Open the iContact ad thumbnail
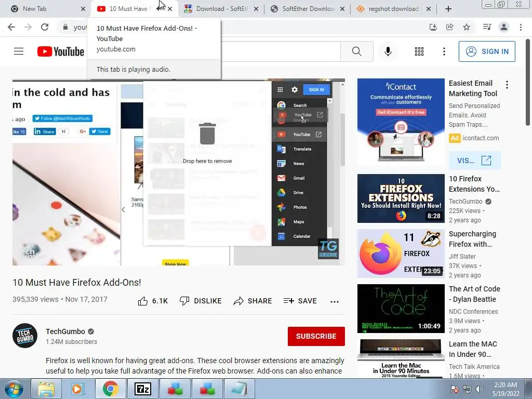Viewport: 532px width, 399px height. click(x=401, y=122)
